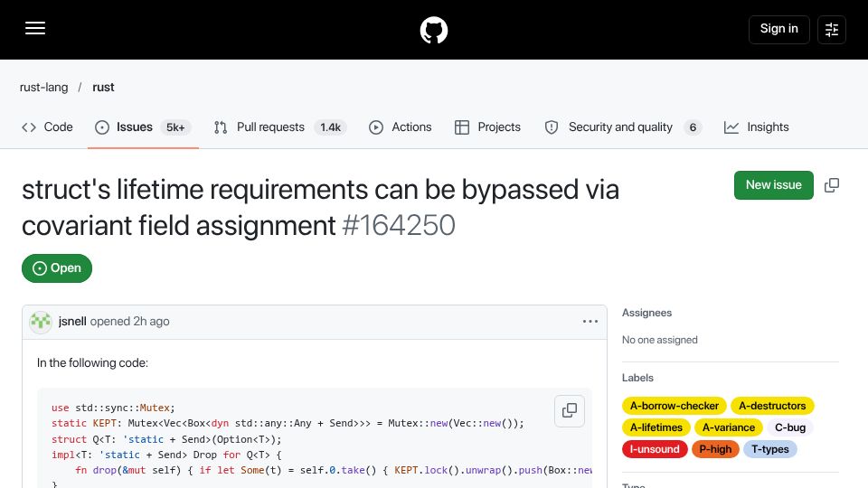Open jsnell's avatar profile
Image resolution: width=868 pixels, height=488 pixels.
[x=41, y=322]
